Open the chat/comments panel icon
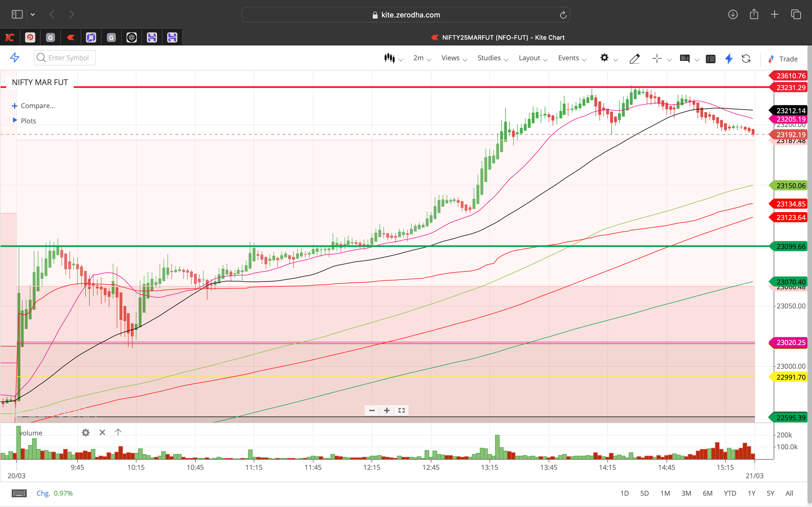Image resolution: width=812 pixels, height=507 pixels. point(685,58)
